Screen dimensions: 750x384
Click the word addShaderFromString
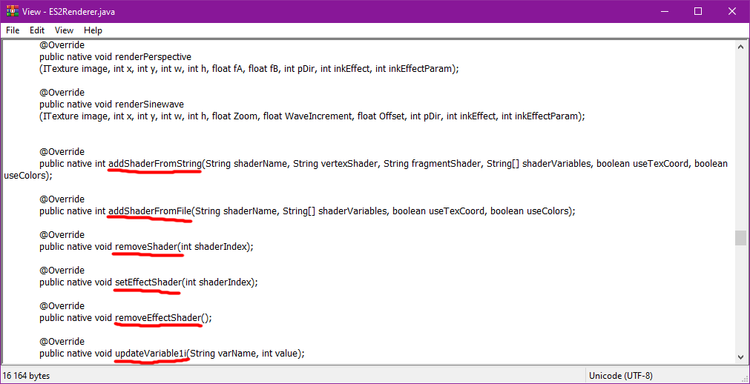point(154,164)
